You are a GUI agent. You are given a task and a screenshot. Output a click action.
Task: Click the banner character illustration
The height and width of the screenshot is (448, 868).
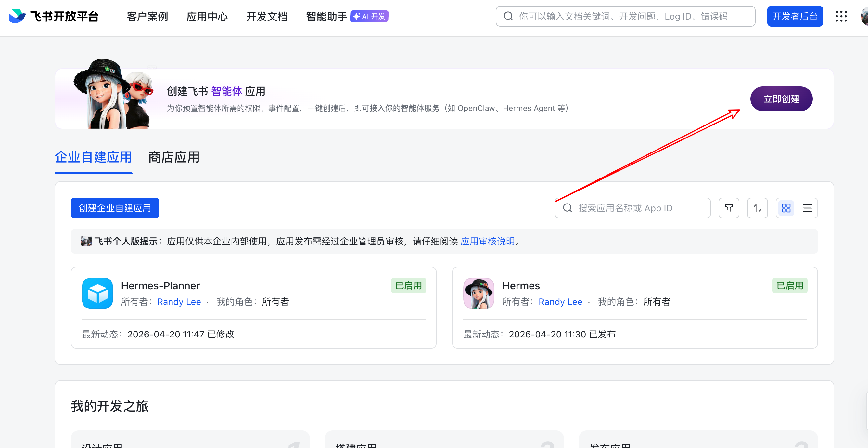[x=114, y=93]
